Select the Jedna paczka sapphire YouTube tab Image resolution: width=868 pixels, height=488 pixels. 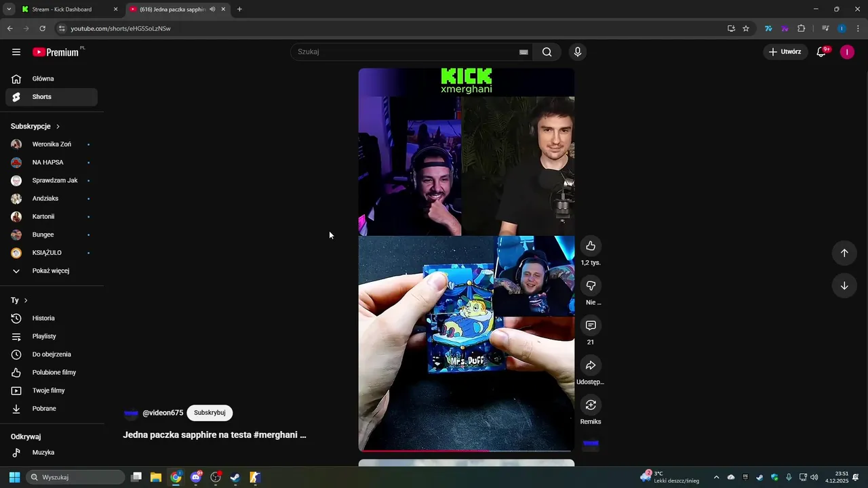(178, 9)
